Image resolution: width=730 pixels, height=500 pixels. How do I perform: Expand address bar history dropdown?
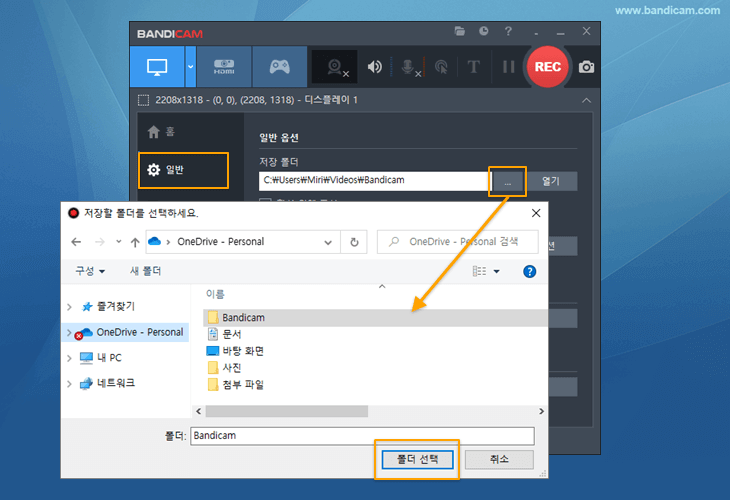point(328,242)
